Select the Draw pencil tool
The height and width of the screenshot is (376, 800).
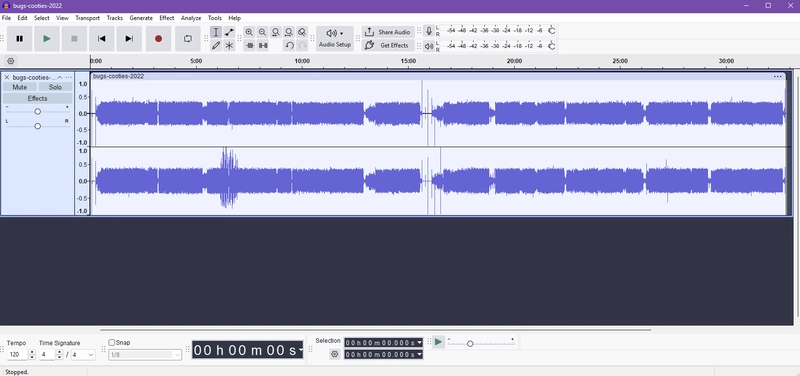click(x=216, y=45)
